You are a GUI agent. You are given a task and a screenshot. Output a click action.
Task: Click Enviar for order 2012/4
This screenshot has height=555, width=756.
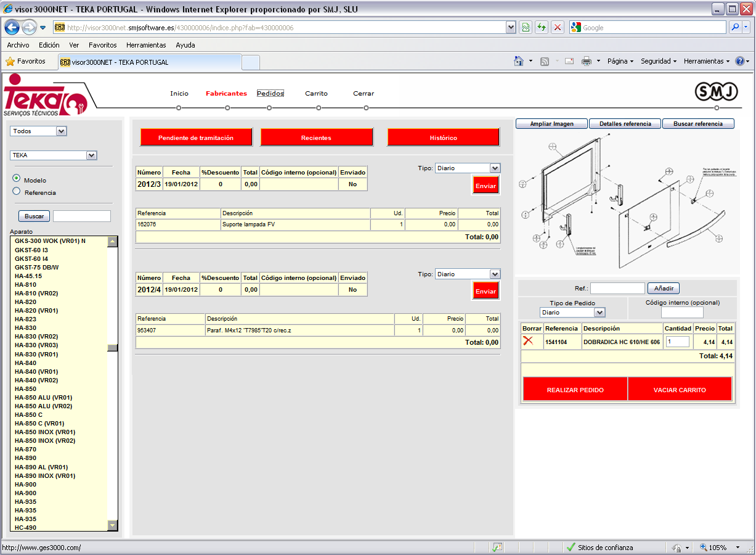pyautogui.click(x=486, y=291)
